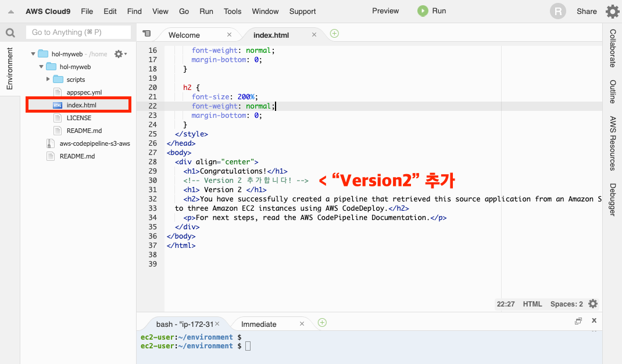Click the terminal command prompt area

coord(369,346)
